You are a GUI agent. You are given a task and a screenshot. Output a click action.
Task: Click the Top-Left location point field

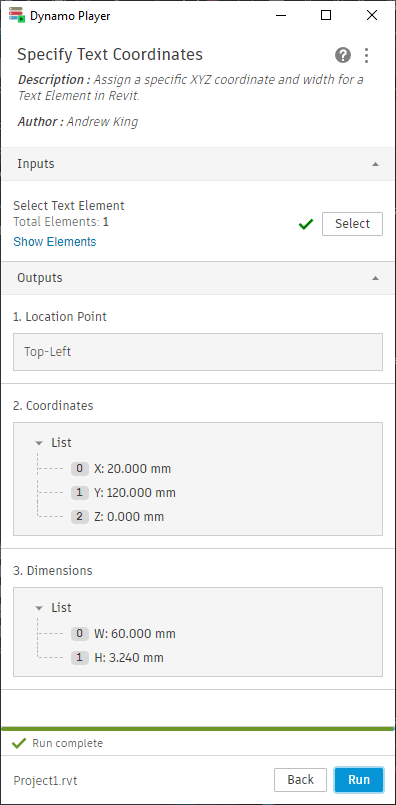[x=198, y=352]
